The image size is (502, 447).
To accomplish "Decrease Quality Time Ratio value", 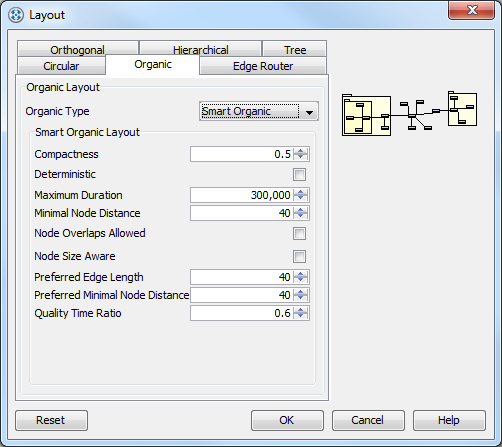I will click(301, 316).
